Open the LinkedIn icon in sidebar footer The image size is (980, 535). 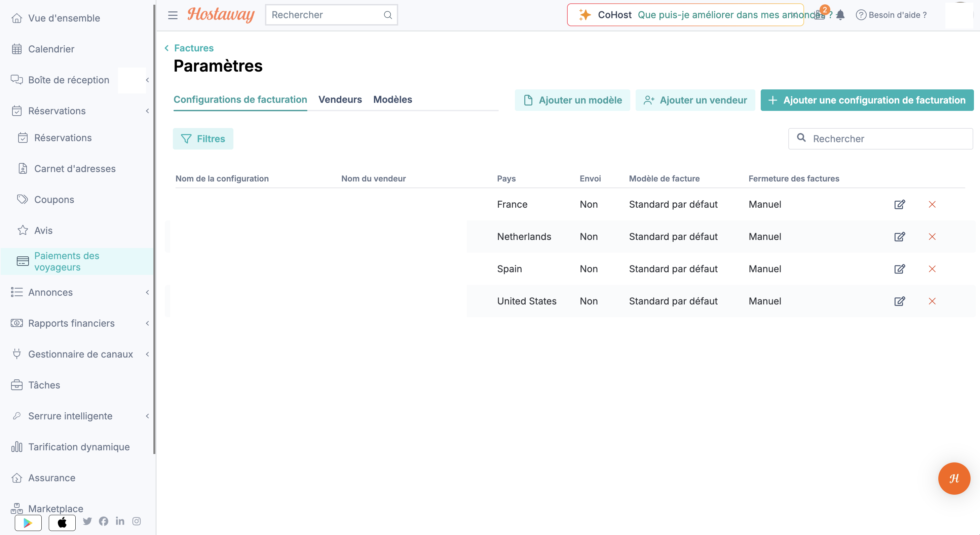120,521
